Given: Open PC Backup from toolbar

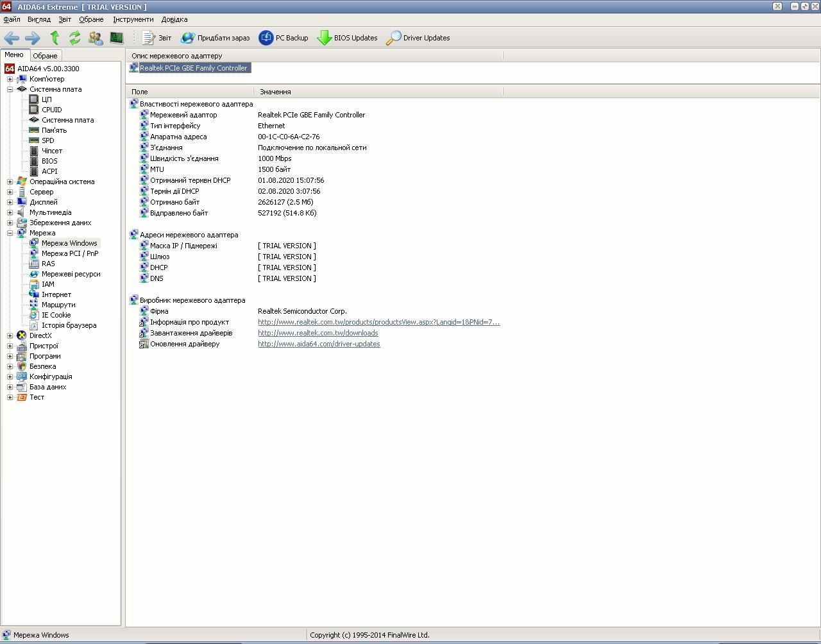Looking at the screenshot, I should (284, 38).
